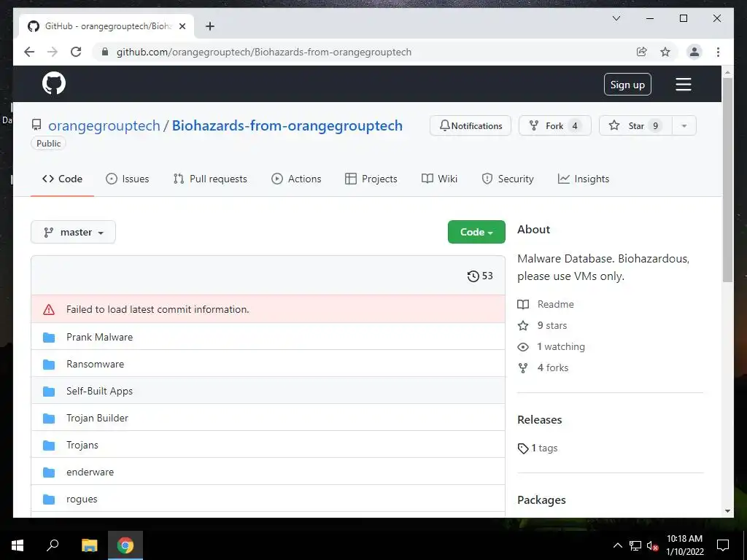Viewport: 747px width, 560px height.
Task: Open the orangegrouptech owner link
Action: click(104, 125)
